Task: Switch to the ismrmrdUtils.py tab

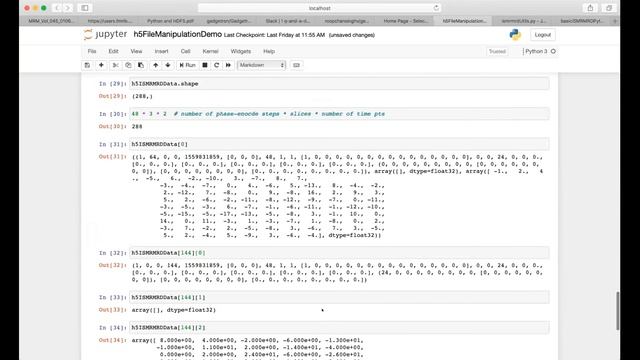Action: (x=523, y=20)
